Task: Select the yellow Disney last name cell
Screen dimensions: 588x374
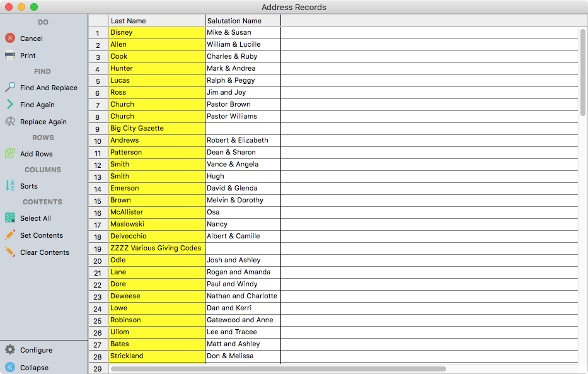Action: (156, 33)
